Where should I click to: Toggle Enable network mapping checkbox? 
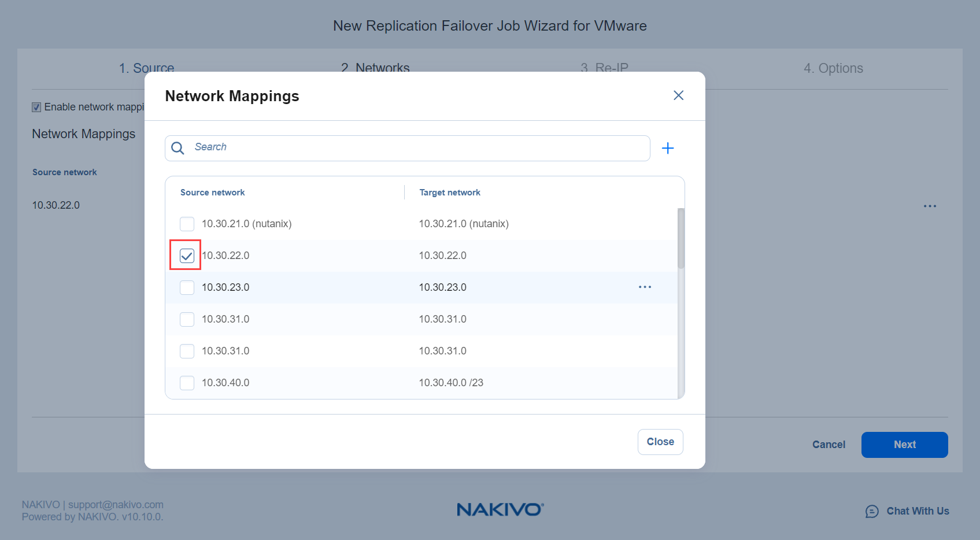click(36, 108)
